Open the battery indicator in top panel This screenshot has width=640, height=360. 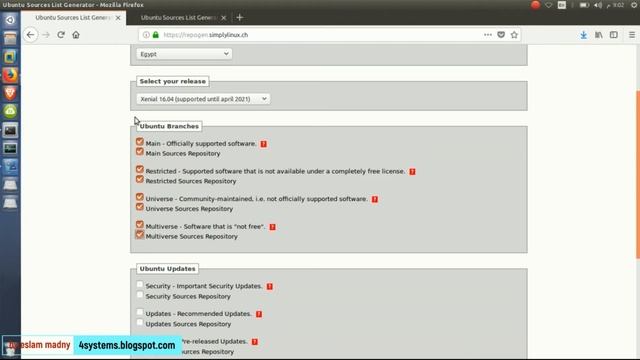[584, 5]
